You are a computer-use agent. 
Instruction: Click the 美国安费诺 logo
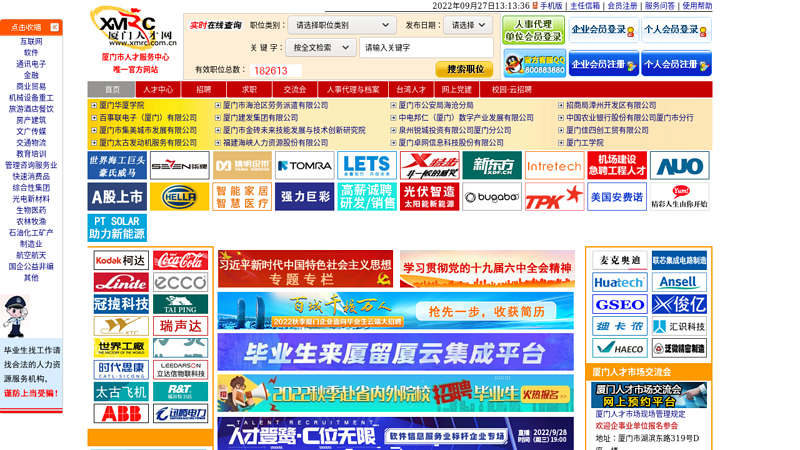tap(617, 197)
